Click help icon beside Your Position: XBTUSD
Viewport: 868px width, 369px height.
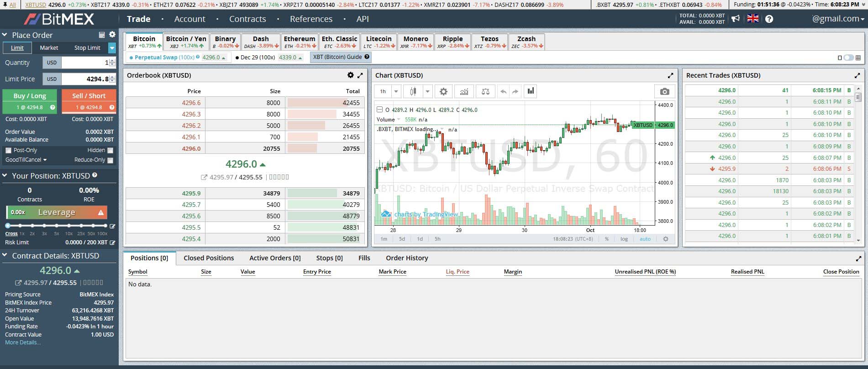95,175
